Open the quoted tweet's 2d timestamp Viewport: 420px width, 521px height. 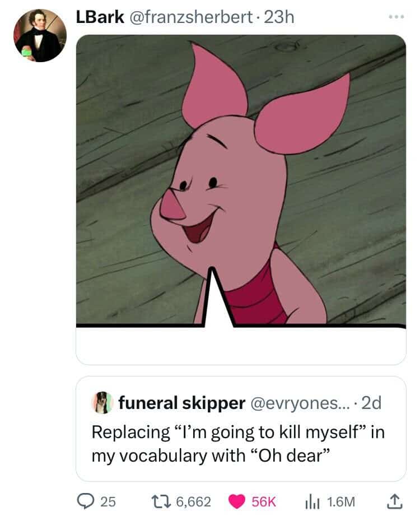371,403
